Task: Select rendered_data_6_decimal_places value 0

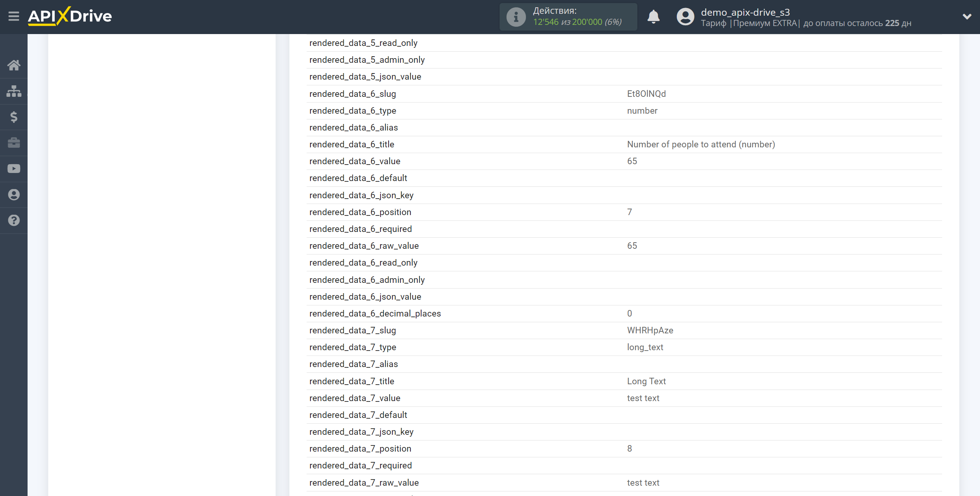Action: 629,313
